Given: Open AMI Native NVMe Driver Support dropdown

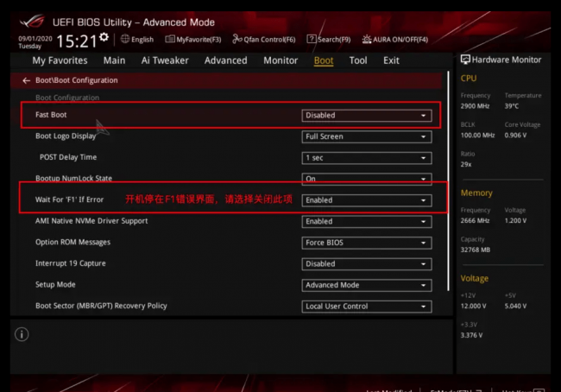Looking at the screenshot, I should [367, 222].
